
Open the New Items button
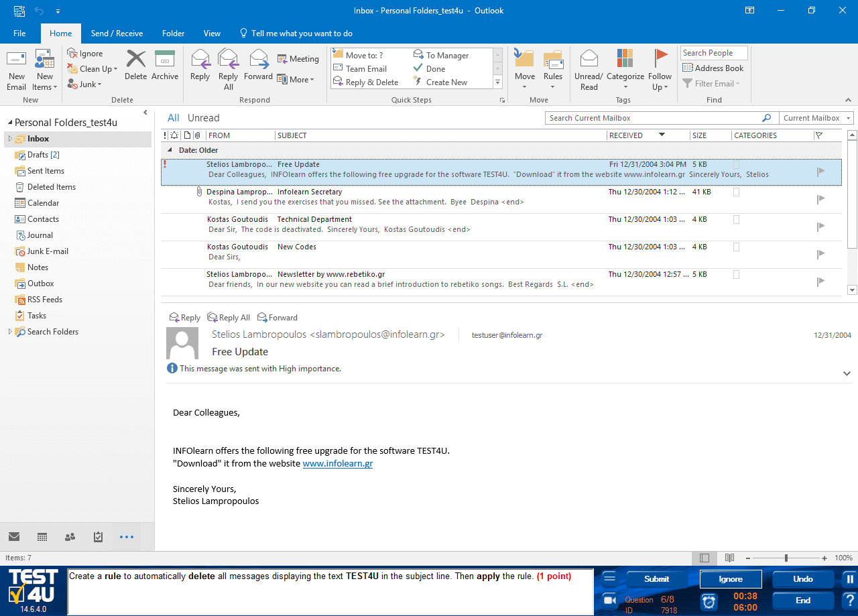[44, 70]
